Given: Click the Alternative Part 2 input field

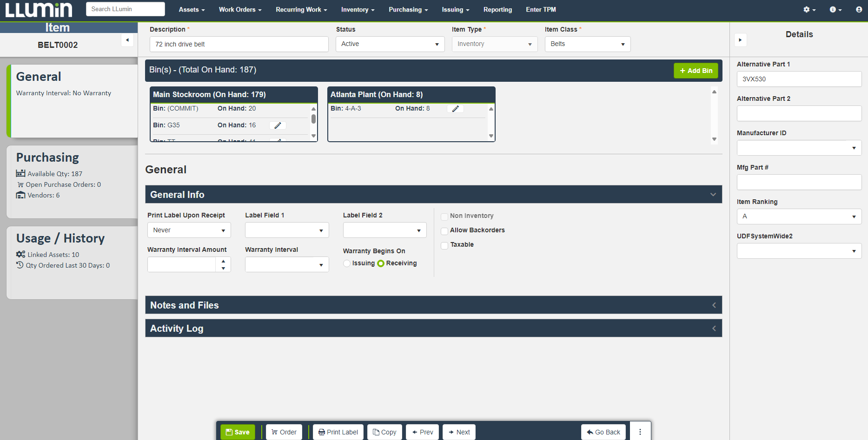Looking at the screenshot, I should click(x=799, y=113).
